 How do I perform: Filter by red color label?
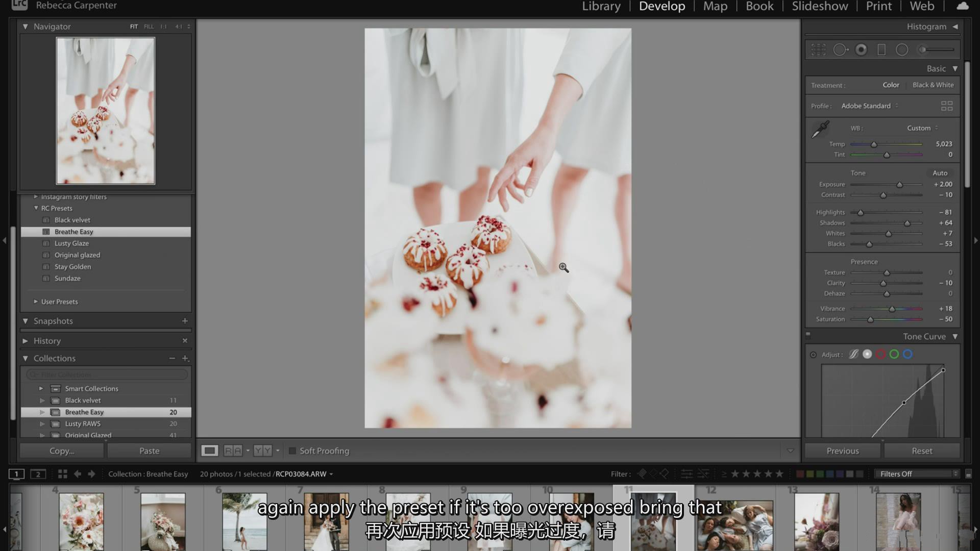coord(800,474)
